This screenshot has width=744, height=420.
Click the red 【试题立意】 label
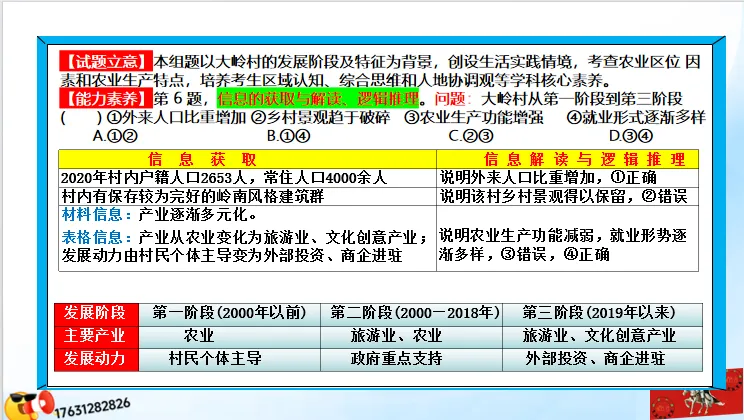click(x=106, y=61)
